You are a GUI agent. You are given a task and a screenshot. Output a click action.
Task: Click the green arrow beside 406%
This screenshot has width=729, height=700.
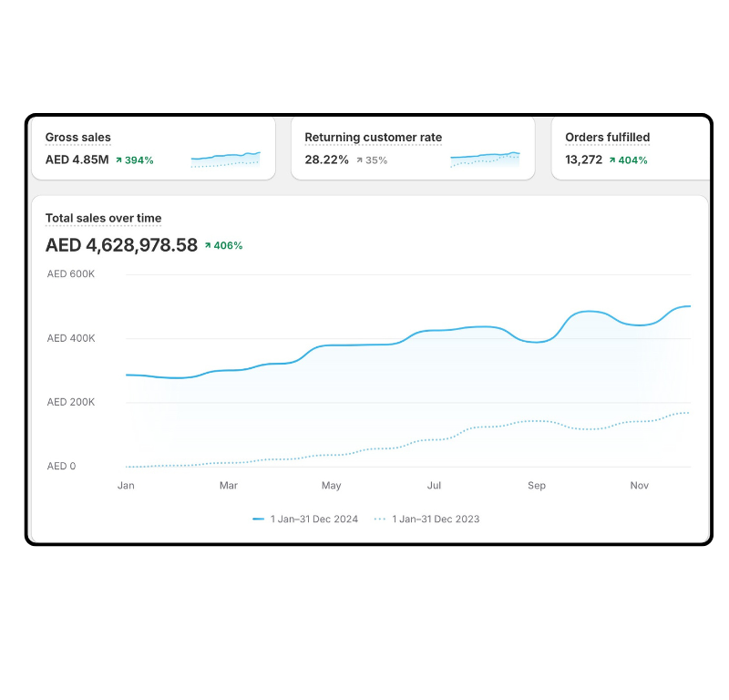coord(208,245)
